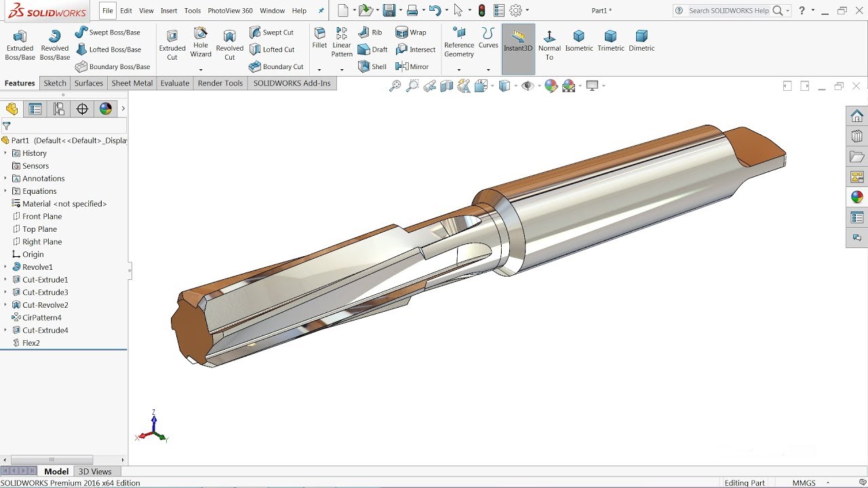Open Edit Appearance color sphere icon

coord(551,86)
